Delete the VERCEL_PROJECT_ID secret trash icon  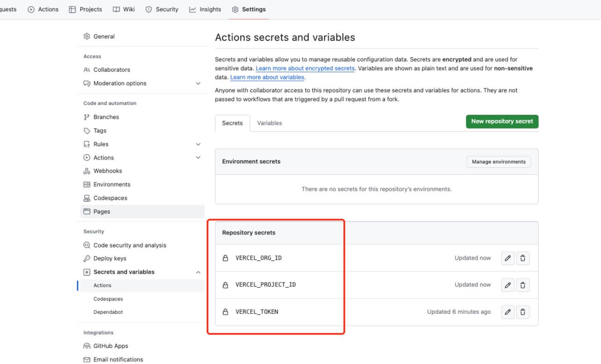tap(523, 285)
